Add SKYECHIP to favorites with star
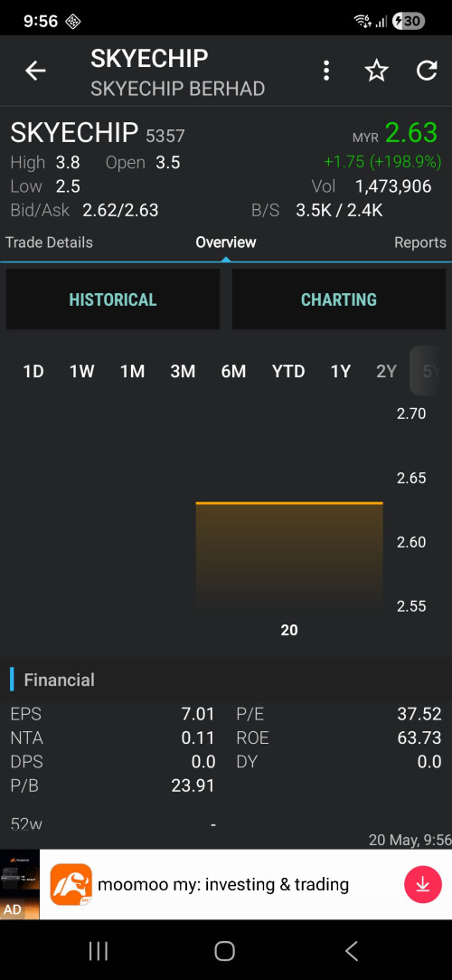 pos(376,71)
